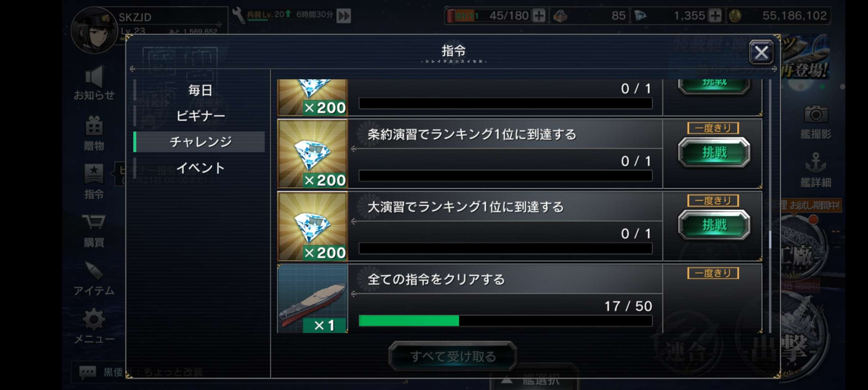The height and width of the screenshot is (390, 868).
Task: Close the 指令 dialog with the X
Action: (761, 53)
